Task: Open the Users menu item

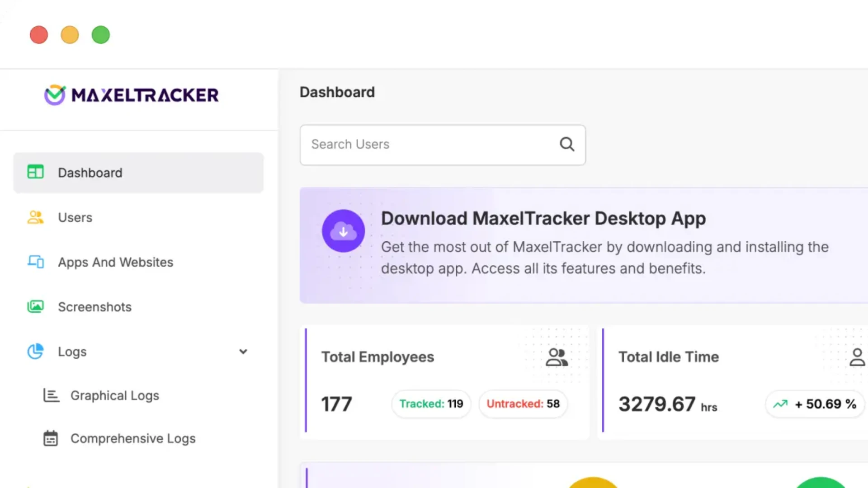Action: (75, 217)
